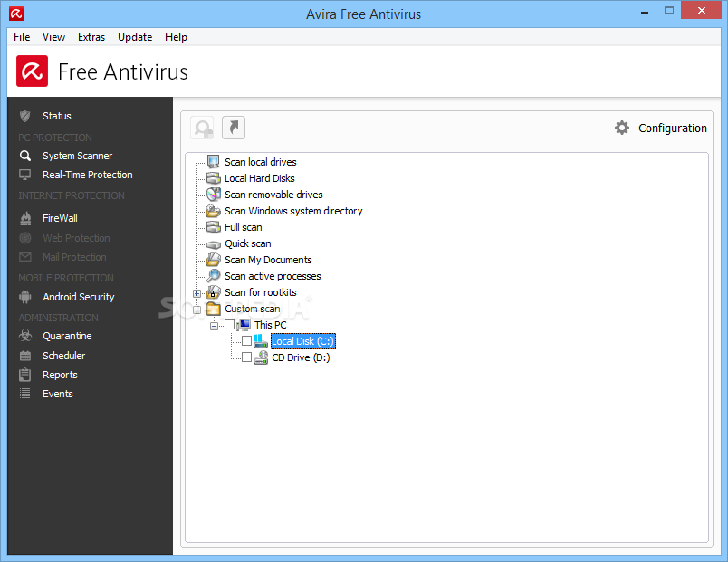
Task: Open the View menu
Action: click(x=53, y=37)
